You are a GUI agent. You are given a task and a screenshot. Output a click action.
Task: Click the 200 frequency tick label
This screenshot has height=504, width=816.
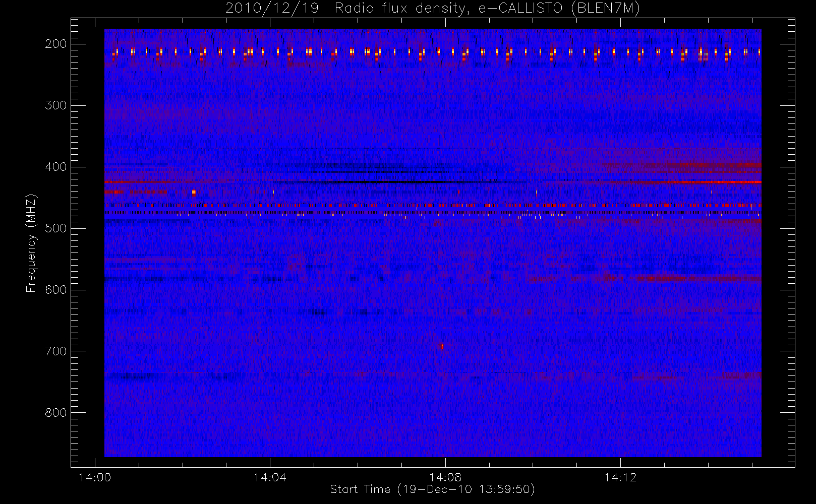coord(56,44)
